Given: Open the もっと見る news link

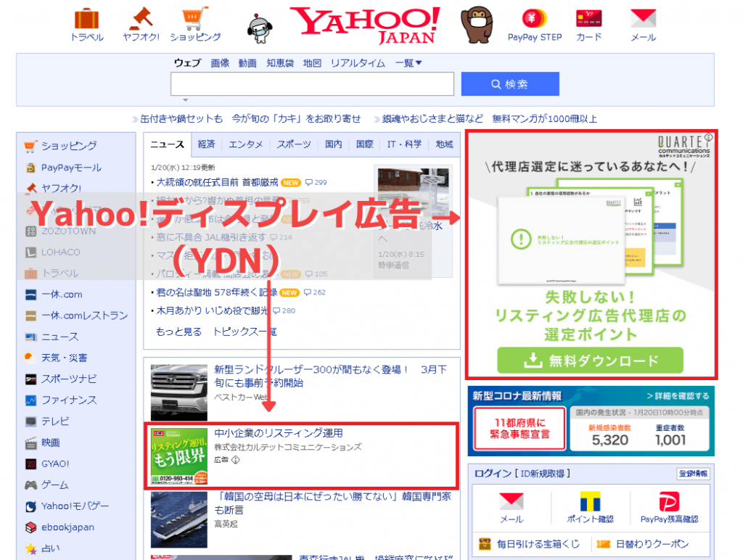Looking at the screenshot, I should coord(178,332).
